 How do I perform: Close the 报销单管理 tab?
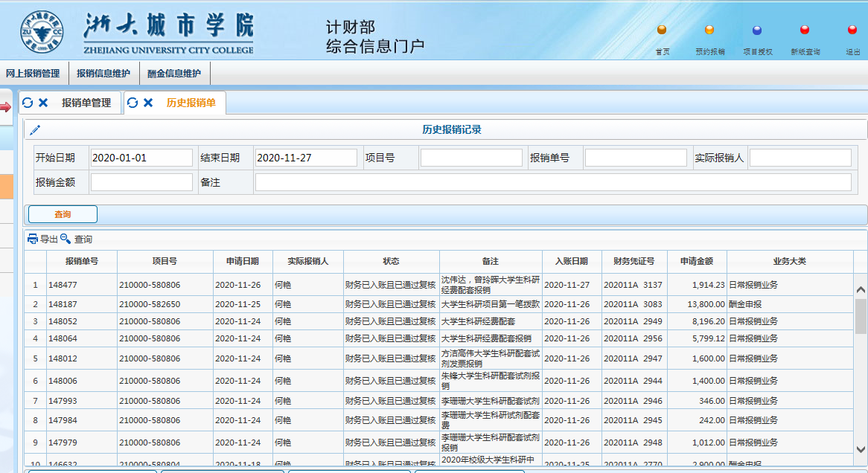[x=43, y=103]
